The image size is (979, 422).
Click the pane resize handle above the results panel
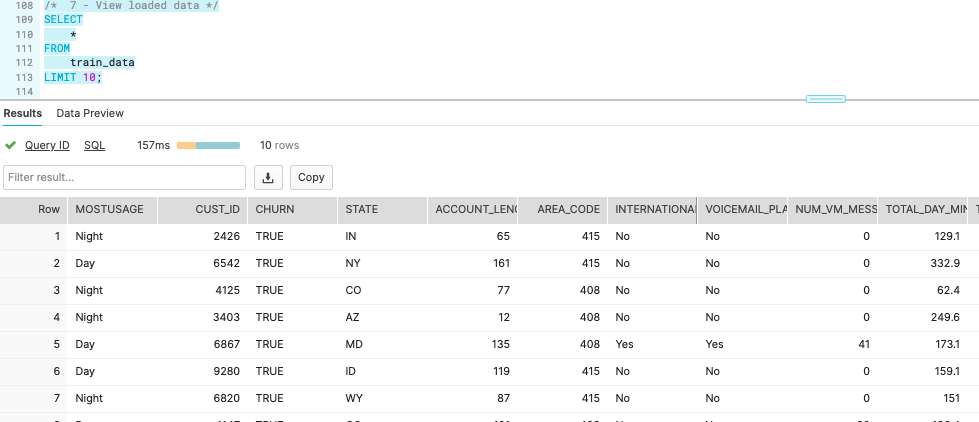tap(825, 99)
